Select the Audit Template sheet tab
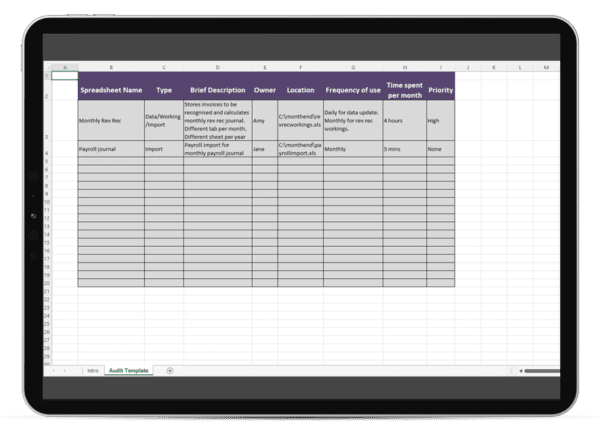Screen dimensions: 600x441 (129, 371)
